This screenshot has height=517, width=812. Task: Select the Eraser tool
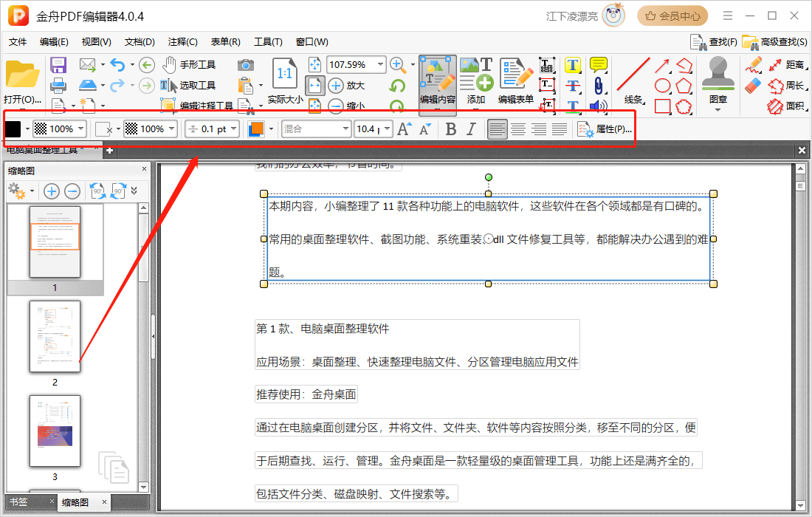[753, 86]
